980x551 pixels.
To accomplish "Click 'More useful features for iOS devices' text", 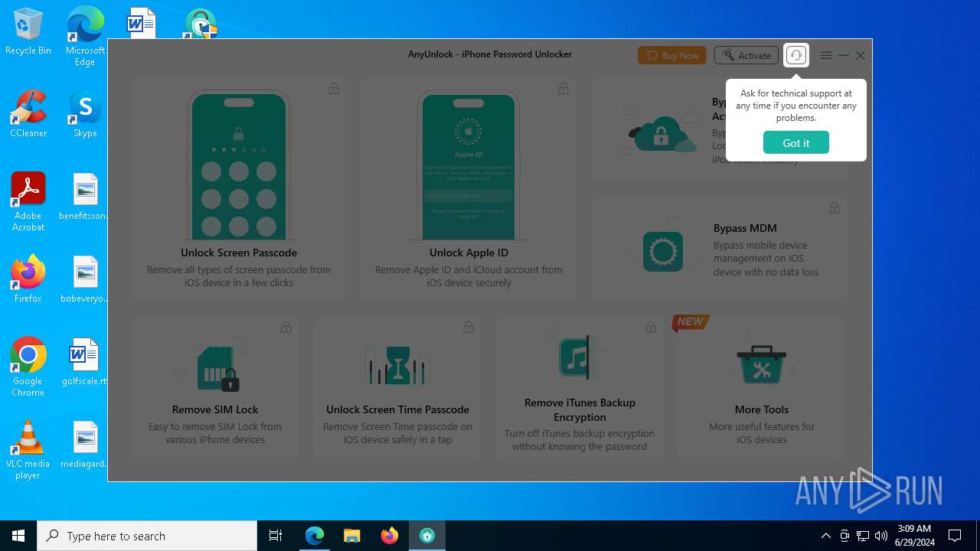I will click(762, 433).
